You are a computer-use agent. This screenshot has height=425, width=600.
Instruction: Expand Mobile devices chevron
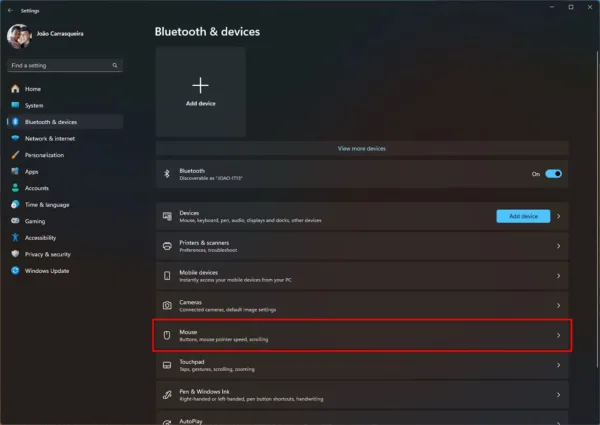559,276
